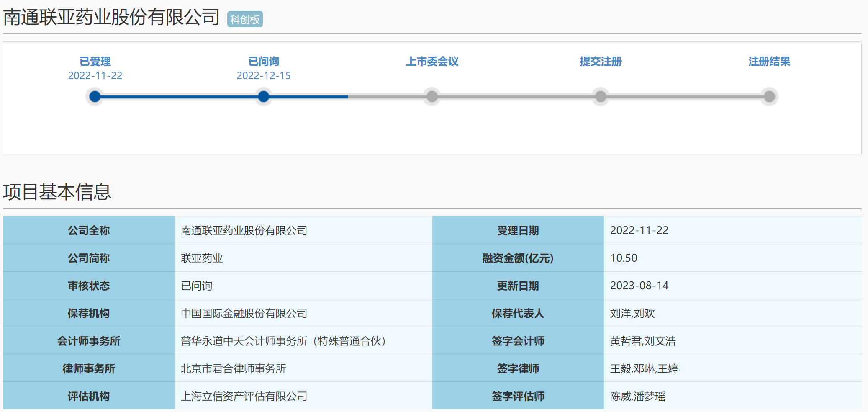Click the 受理日期 header cell
The image size is (868, 412).
(518, 230)
